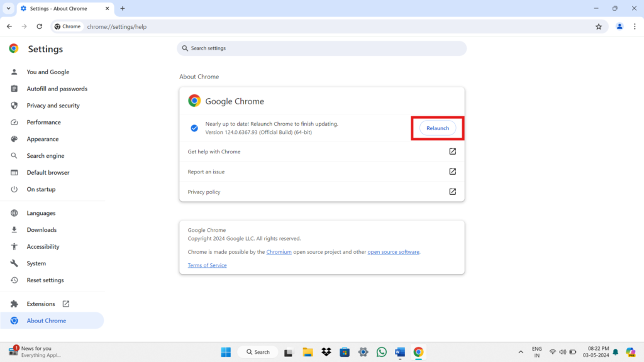Reload the current page
This screenshot has width=644, height=362.
coord(40,26)
